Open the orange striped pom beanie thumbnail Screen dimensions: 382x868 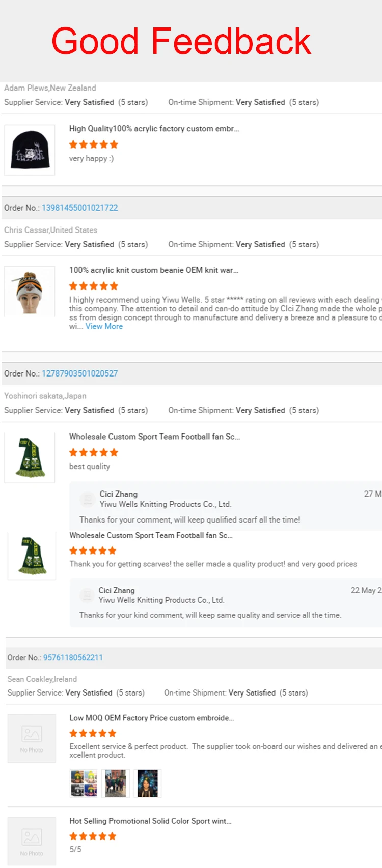tap(30, 292)
